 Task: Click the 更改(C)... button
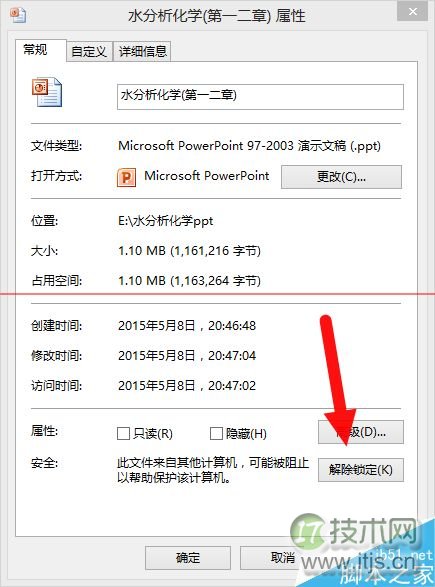[x=341, y=177]
